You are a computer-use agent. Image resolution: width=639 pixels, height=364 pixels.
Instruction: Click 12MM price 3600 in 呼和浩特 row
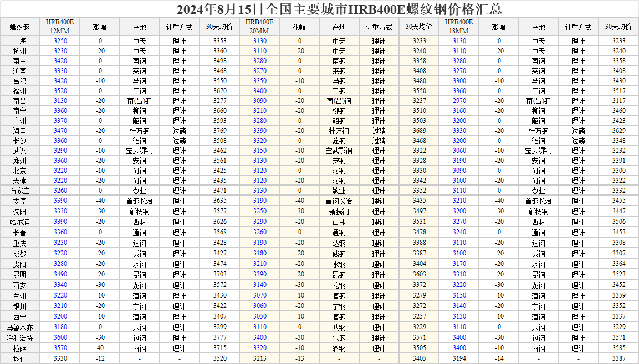tap(60, 337)
